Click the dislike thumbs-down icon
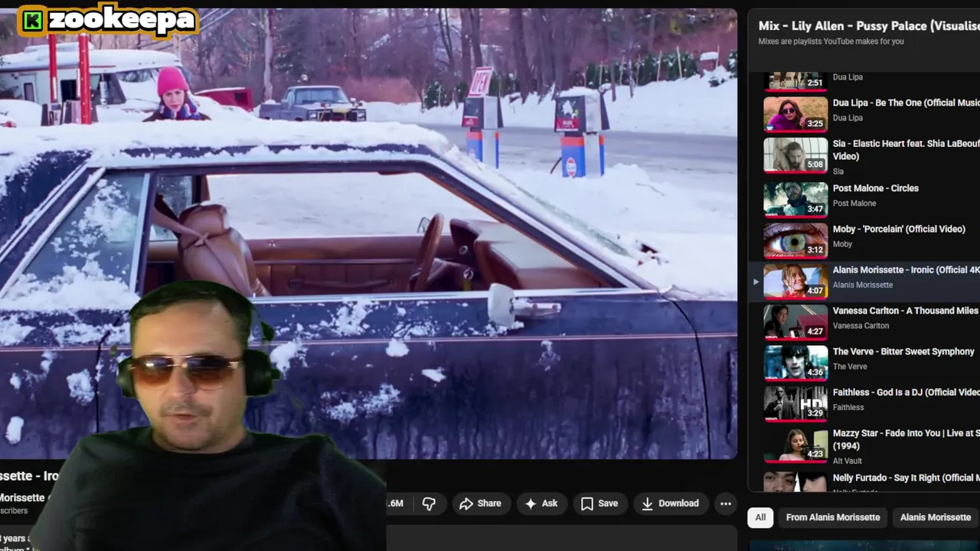980x551 pixels. [x=429, y=504]
